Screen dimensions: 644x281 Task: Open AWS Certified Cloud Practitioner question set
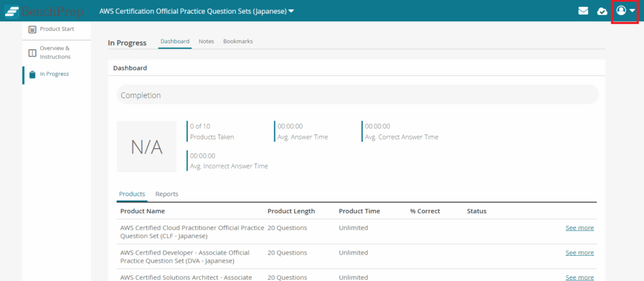pyautogui.click(x=191, y=231)
